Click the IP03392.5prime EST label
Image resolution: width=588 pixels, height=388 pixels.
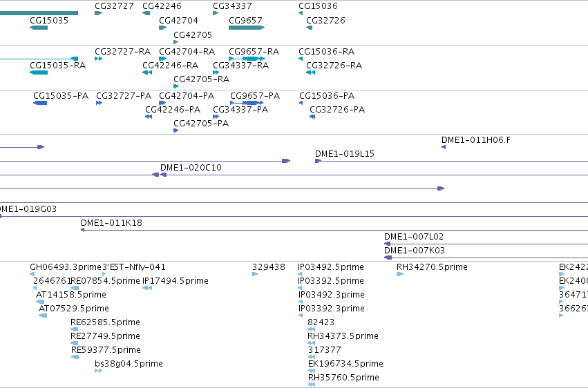[331, 281]
